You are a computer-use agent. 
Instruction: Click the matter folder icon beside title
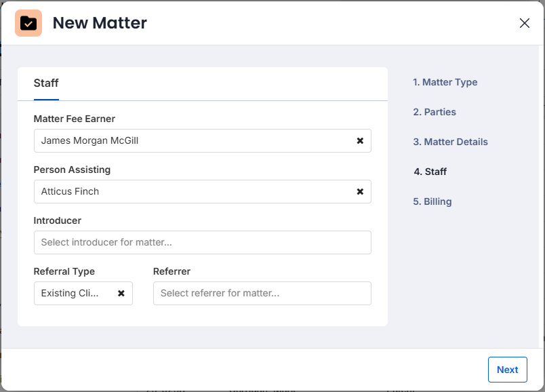point(28,23)
